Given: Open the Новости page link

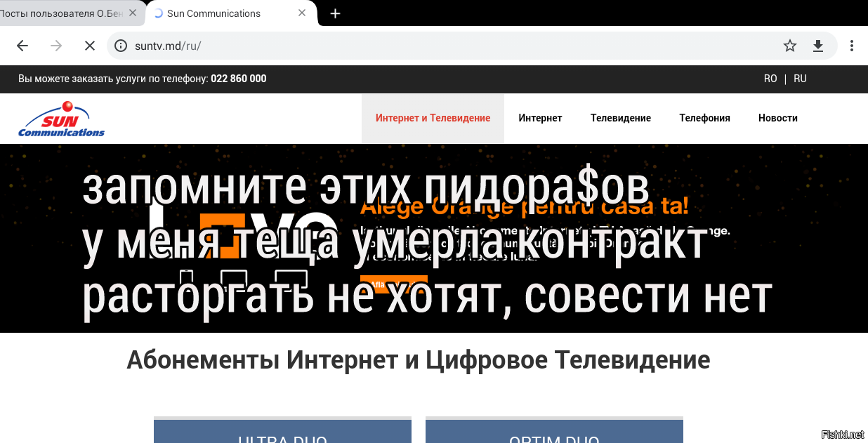Looking at the screenshot, I should point(777,118).
